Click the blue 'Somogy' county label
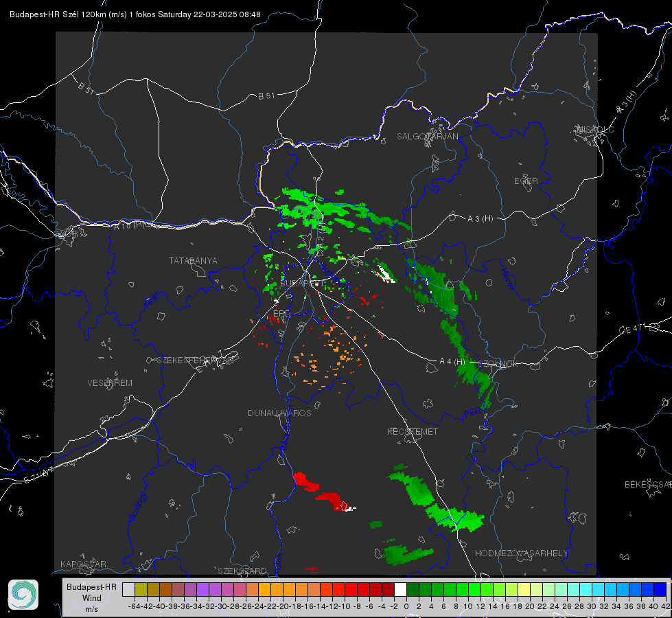 click(137, 507)
